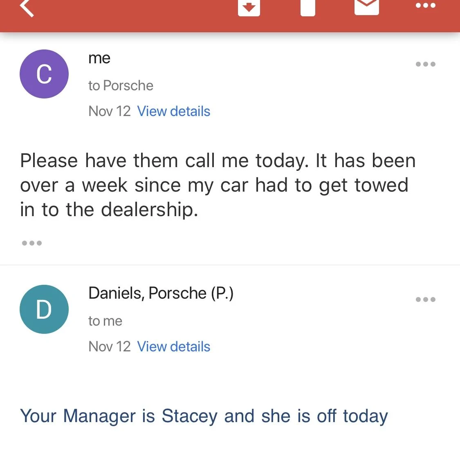Open more options for the 'me' message
460x476 pixels.
tap(425, 64)
